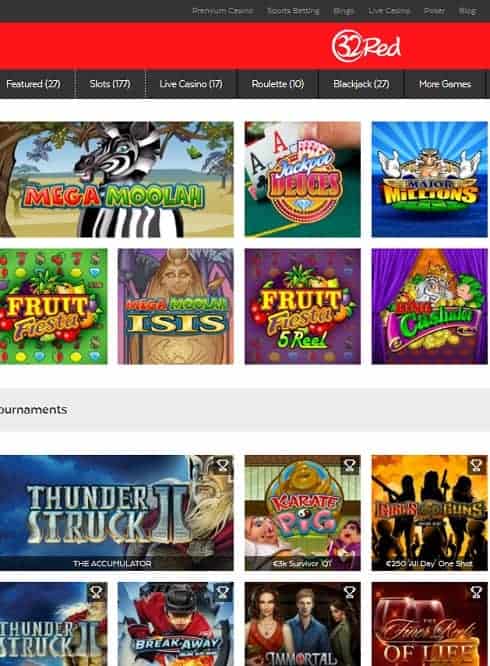Select the Fruit Fiesta 5 Reel game
This screenshot has width=490, height=666.
(303, 306)
